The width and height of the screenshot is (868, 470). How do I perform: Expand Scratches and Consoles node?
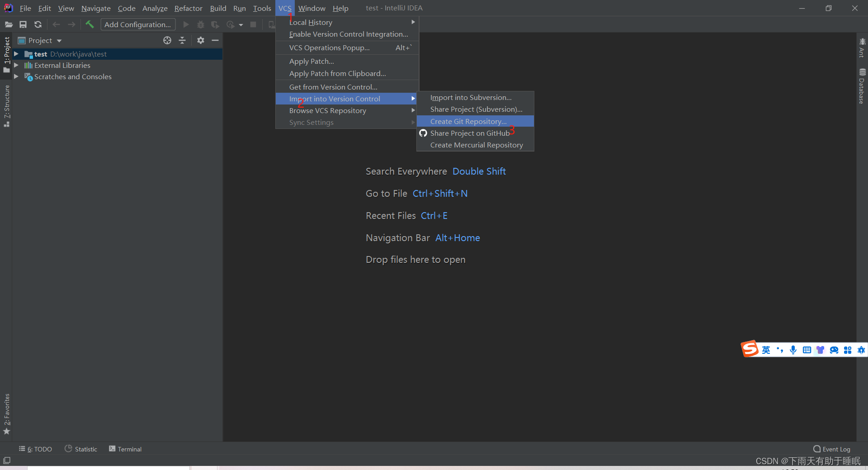coord(16,76)
